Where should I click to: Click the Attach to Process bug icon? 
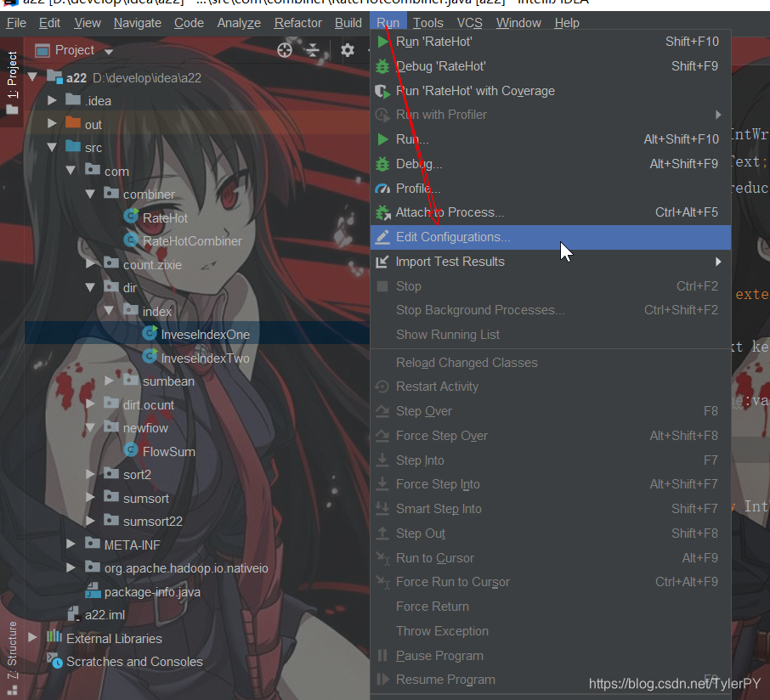point(382,212)
